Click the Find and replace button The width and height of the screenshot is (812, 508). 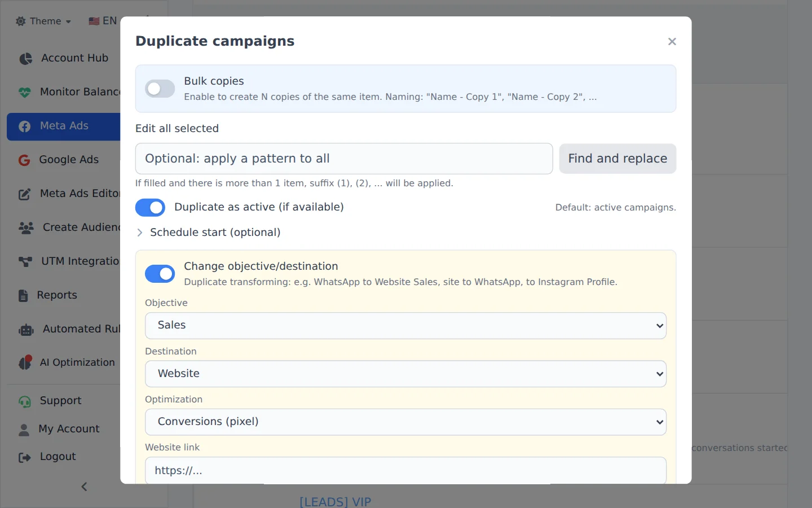click(x=617, y=159)
